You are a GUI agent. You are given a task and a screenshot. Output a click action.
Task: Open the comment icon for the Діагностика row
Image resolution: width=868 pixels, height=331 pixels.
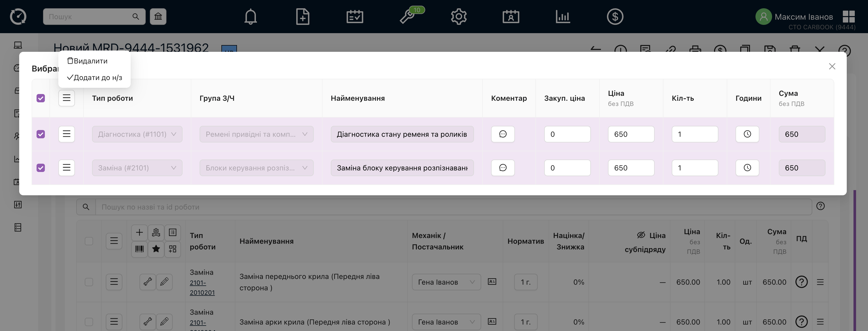[502, 134]
